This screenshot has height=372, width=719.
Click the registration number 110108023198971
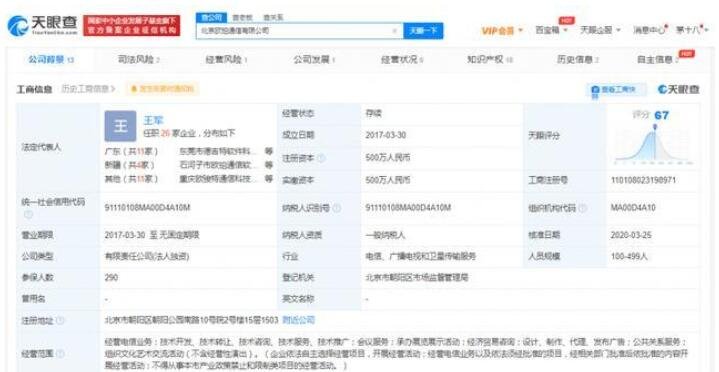point(643,180)
